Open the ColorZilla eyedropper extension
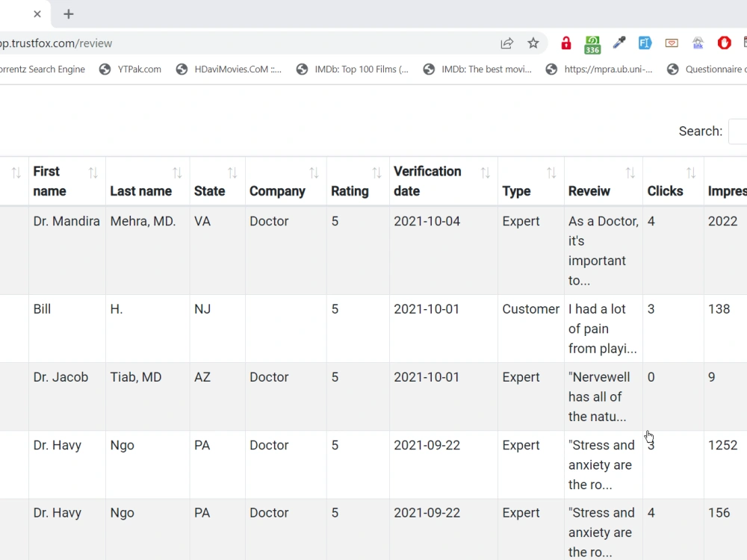Viewport: 747px width, 560px height. [x=619, y=43]
